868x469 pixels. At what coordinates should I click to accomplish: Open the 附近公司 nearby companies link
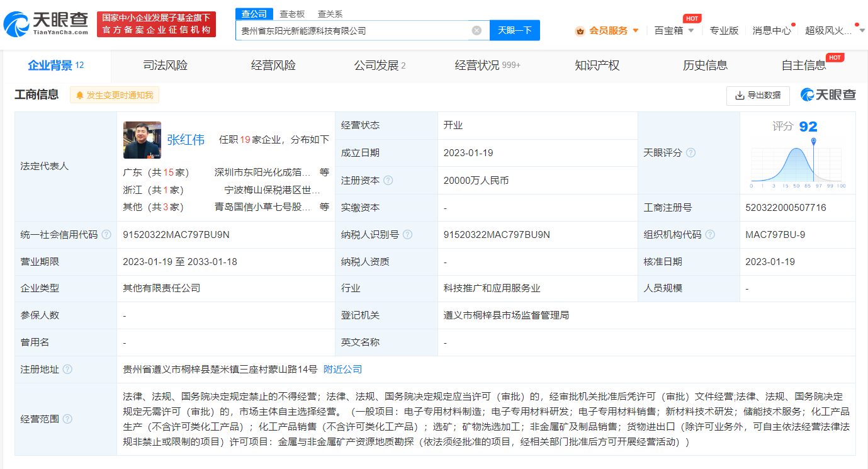click(342, 370)
